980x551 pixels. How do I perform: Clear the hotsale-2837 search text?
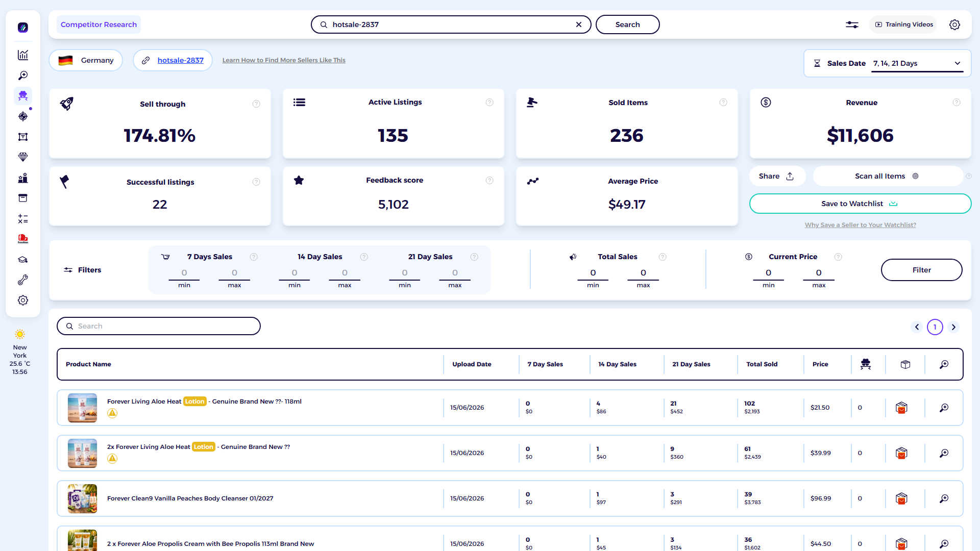click(579, 24)
